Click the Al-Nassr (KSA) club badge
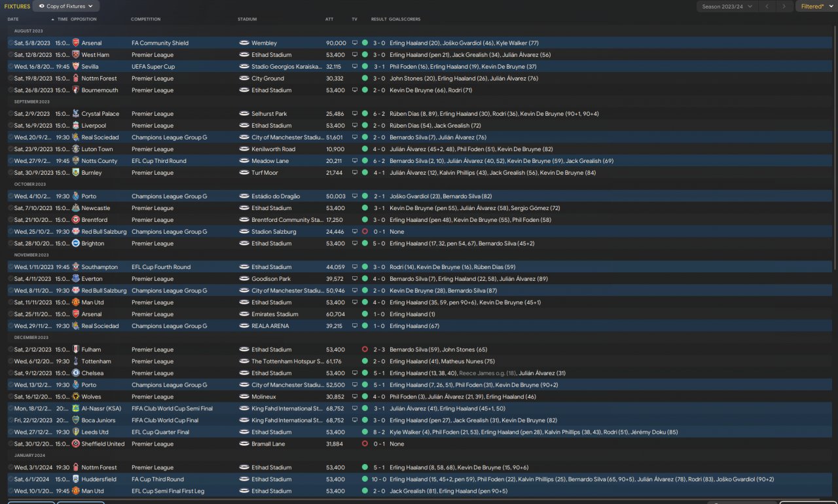 (x=76, y=408)
